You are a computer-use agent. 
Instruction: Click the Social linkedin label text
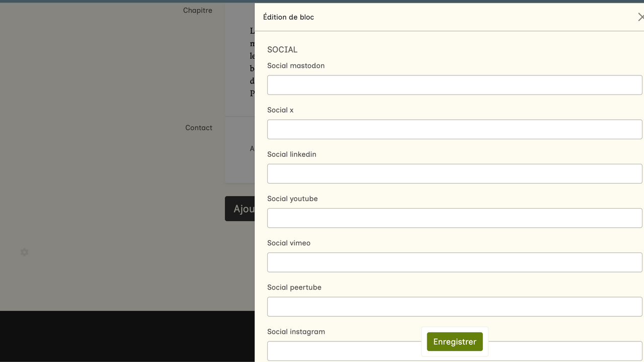click(291, 154)
